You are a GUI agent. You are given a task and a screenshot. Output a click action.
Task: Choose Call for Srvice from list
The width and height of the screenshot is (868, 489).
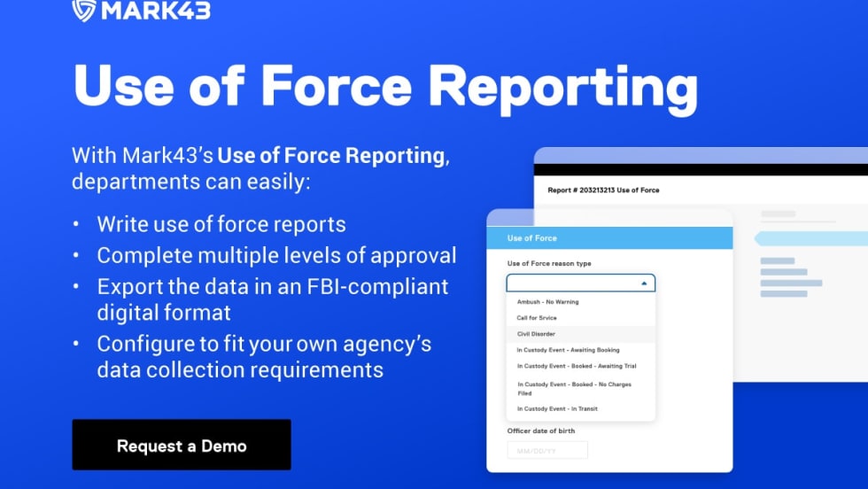536,318
